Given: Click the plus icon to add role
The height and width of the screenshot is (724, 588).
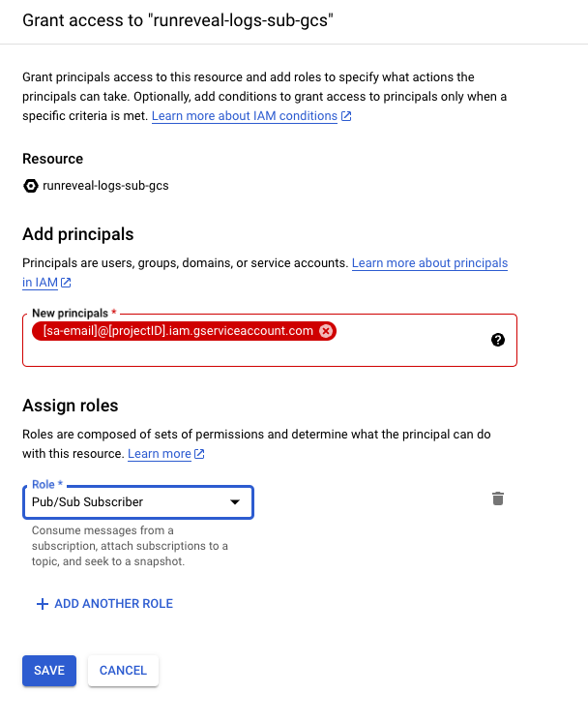Looking at the screenshot, I should pos(42,604).
